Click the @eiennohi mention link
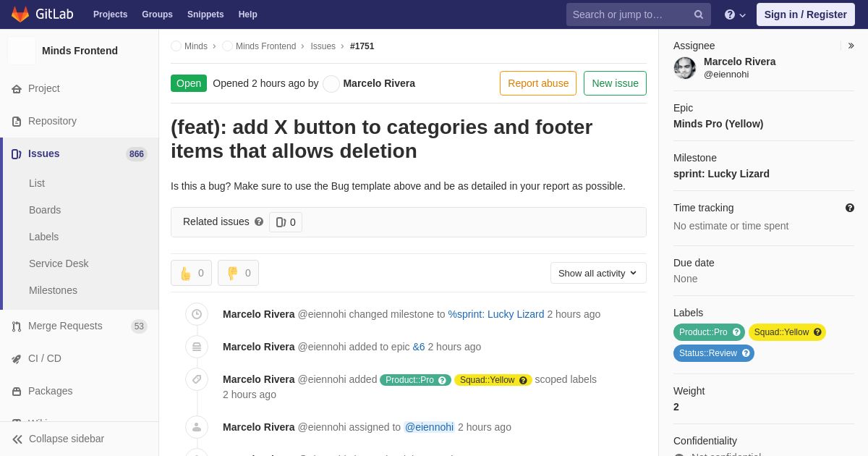This screenshot has width=868, height=456. click(x=429, y=427)
